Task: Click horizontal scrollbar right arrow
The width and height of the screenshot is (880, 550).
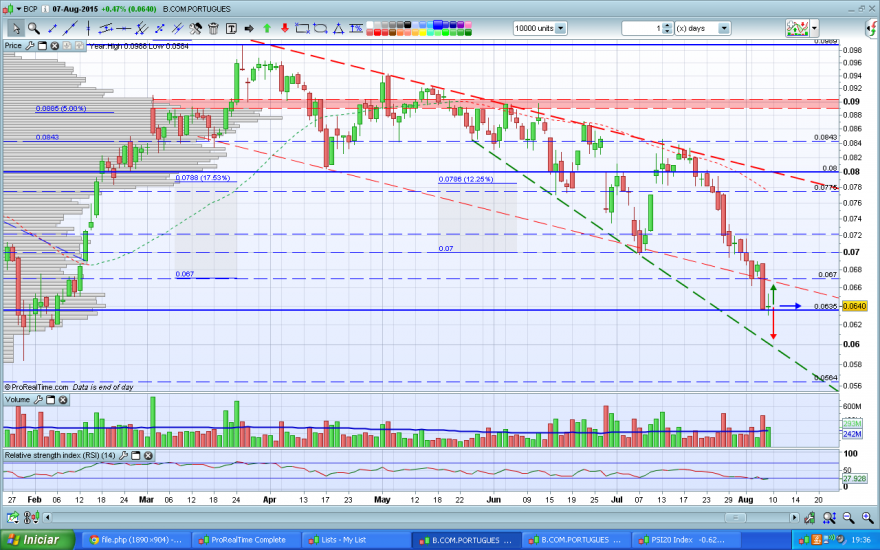Action: coord(794,517)
